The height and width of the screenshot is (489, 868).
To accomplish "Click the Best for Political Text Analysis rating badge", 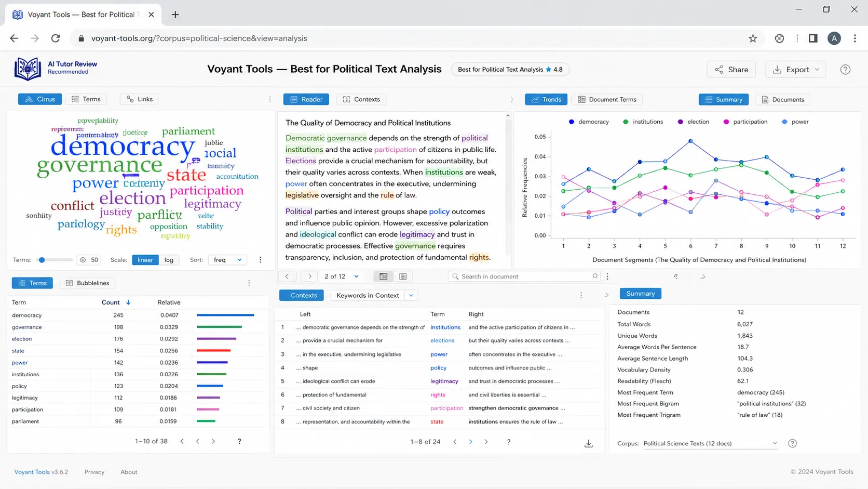I will coord(510,70).
